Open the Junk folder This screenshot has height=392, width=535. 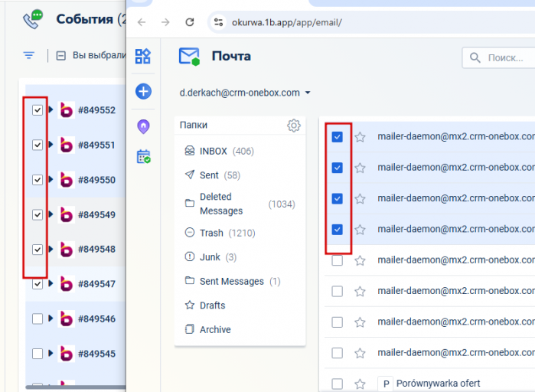240,257
